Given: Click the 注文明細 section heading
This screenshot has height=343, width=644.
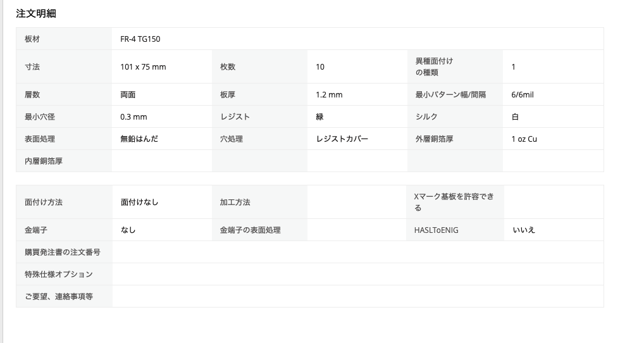Looking at the screenshot, I should click(x=36, y=13).
